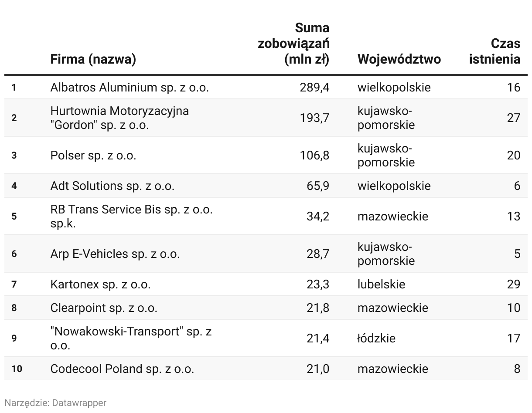The image size is (532, 413).
Task: Click the Adt Solutions sp. z o.o. name
Action: [x=113, y=186]
